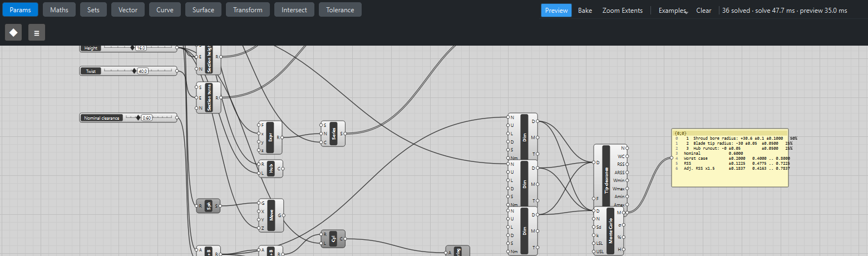868x256 pixels.
Task: Select the Twist slider label
Action: coord(90,71)
